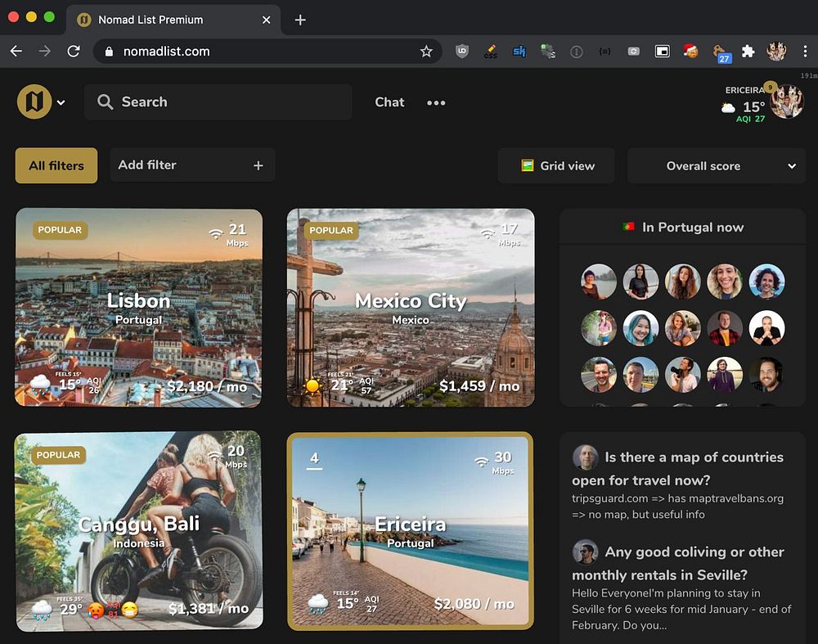
Task: Click the POPULAR badge on Canggu
Action: [x=58, y=455]
